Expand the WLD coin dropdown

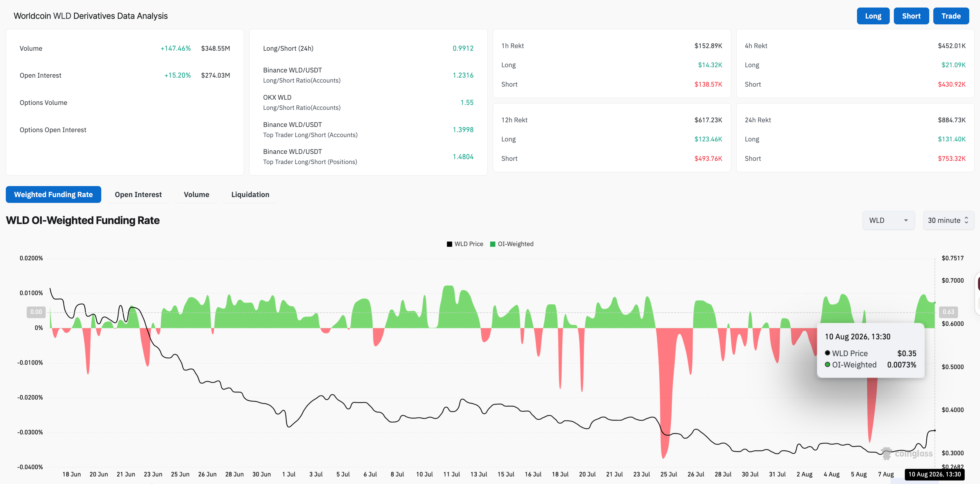click(x=888, y=220)
